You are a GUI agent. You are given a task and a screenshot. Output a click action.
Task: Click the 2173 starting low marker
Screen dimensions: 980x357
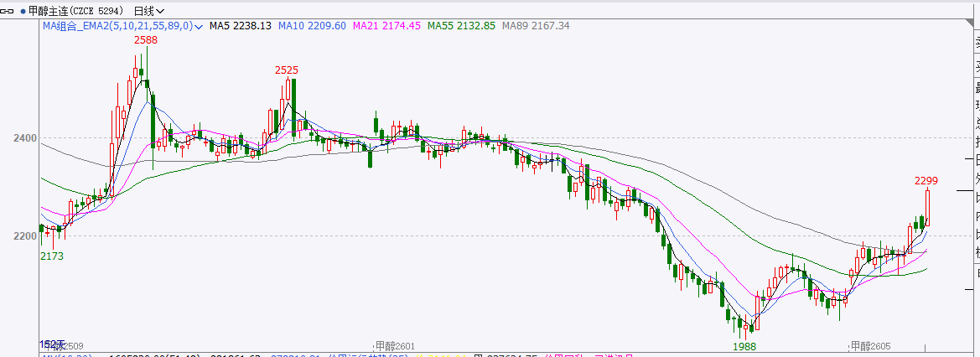[52, 256]
